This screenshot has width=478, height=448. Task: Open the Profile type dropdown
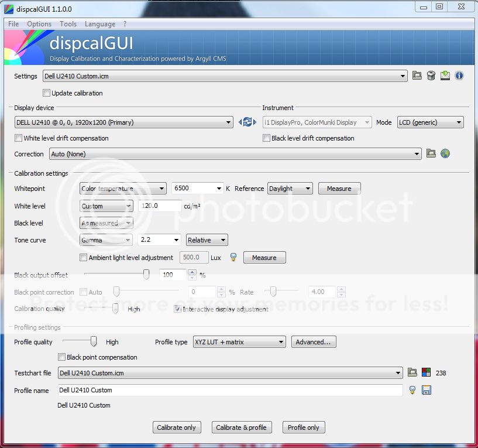click(x=239, y=342)
